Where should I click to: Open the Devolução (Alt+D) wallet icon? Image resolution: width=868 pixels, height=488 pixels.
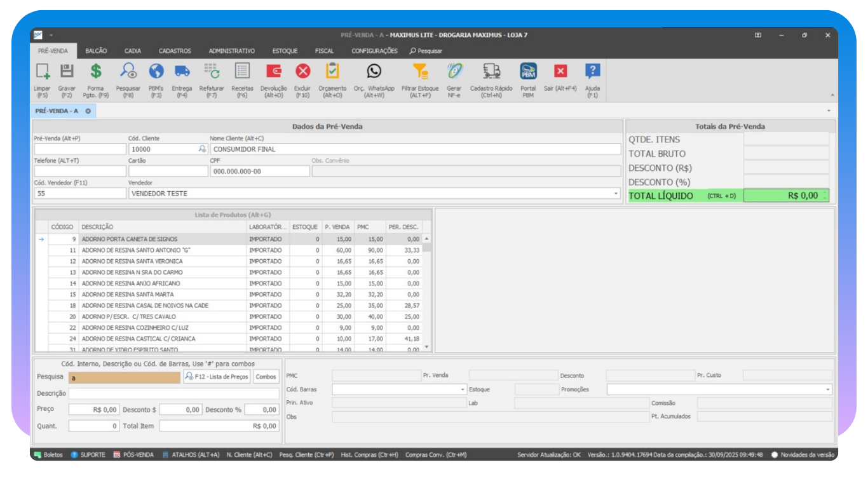[274, 72]
